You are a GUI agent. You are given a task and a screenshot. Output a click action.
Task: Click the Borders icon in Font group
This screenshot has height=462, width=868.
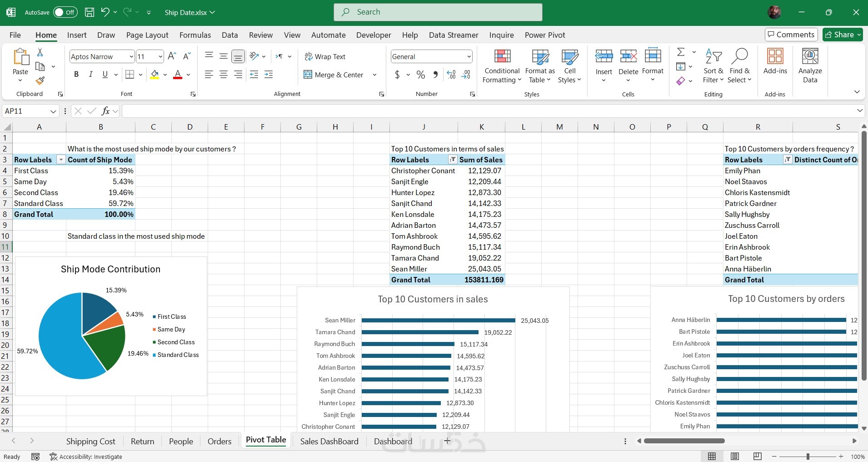(130, 75)
